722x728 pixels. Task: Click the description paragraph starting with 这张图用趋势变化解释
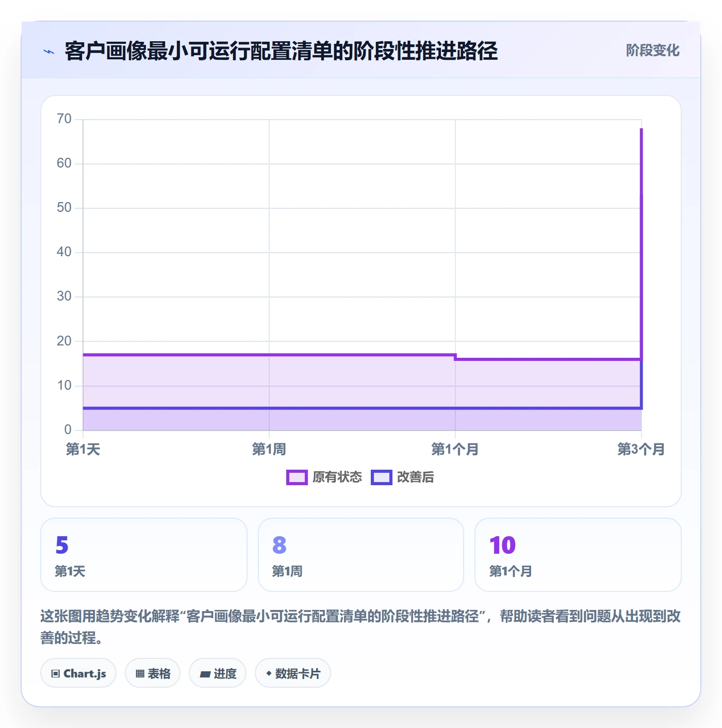[361, 627]
